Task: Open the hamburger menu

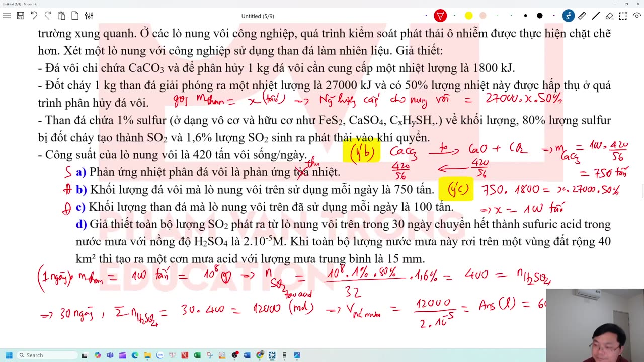Action: 7,16
